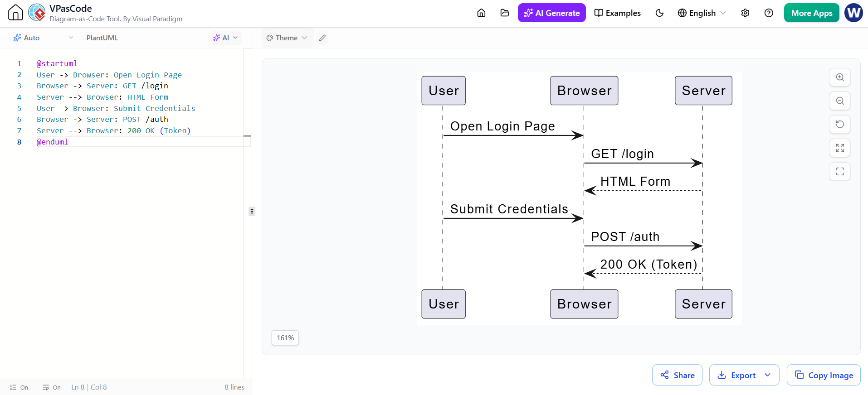Open the folder icon in the top bar
Image resolution: width=868 pixels, height=395 pixels.
(x=505, y=13)
